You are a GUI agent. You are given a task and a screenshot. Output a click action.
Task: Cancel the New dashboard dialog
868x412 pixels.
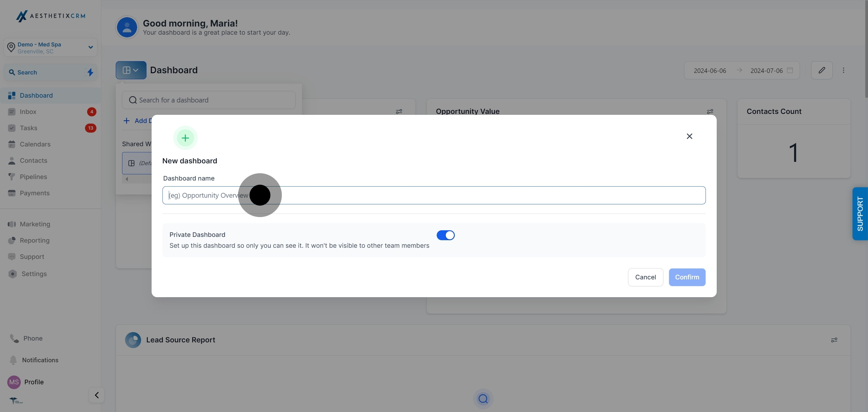click(x=645, y=277)
